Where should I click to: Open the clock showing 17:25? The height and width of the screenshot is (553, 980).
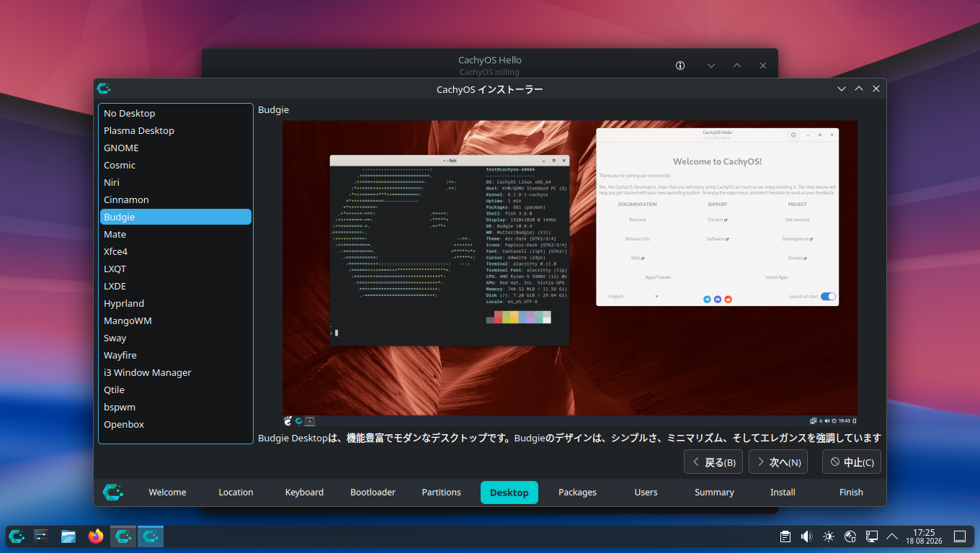click(x=924, y=536)
